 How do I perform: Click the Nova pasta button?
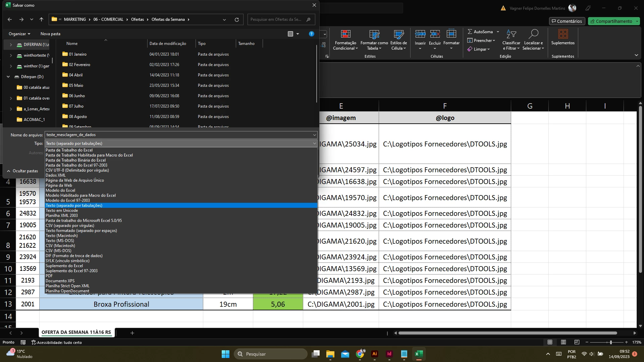50,34
